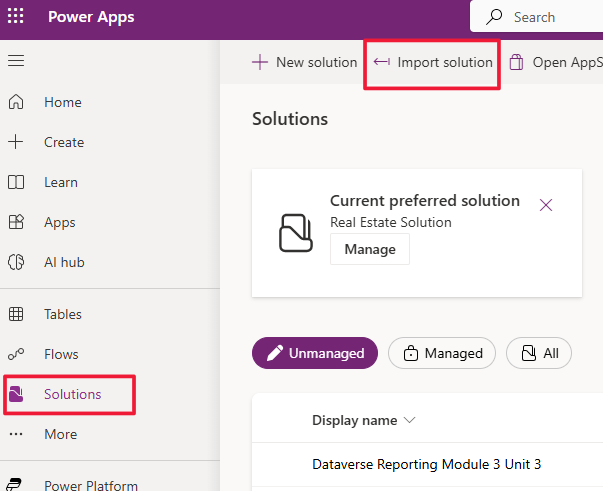Click the Display name sort chevron

point(410,420)
